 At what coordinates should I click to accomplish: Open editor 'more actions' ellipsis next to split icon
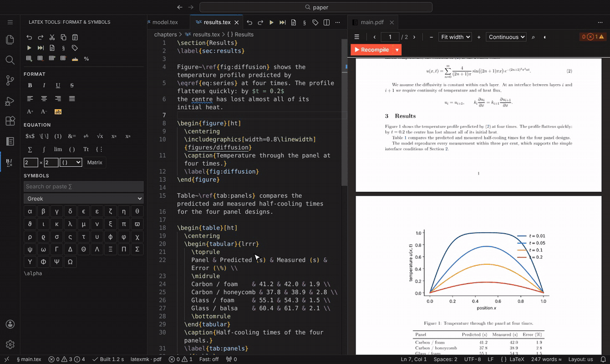[338, 23]
